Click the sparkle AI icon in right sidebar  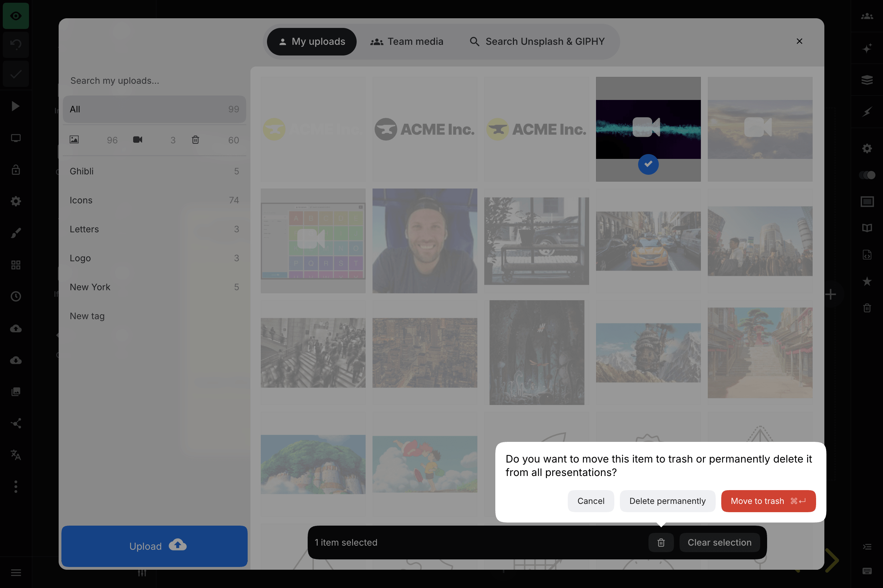[867, 48]
